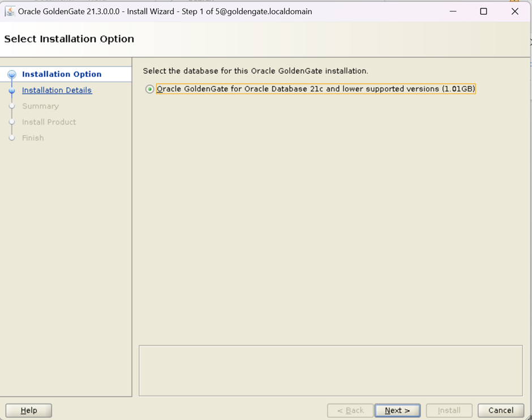This screenshot has height=420, width=532.
Task: Click the Install button
Action: point(449,410)
